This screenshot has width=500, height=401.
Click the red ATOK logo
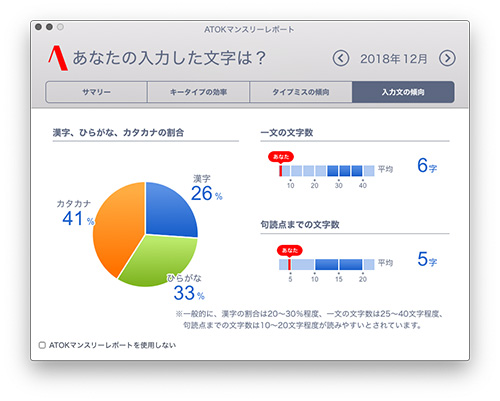pyautogui.click(x=58, y=58)
